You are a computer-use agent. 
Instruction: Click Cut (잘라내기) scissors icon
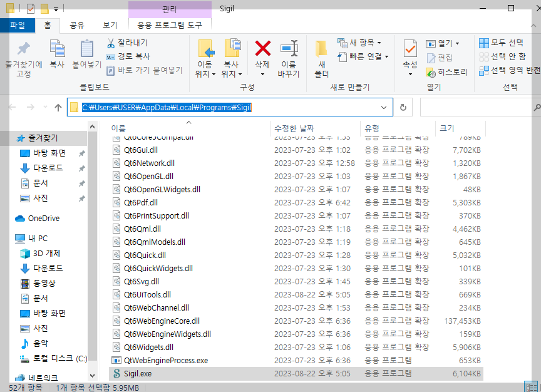pyautogui.click(x=110, y=43)
